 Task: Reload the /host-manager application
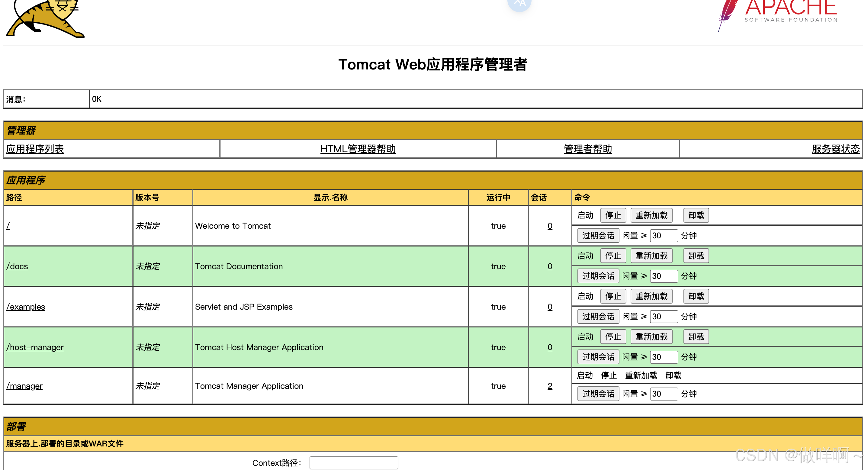point(651,336)
